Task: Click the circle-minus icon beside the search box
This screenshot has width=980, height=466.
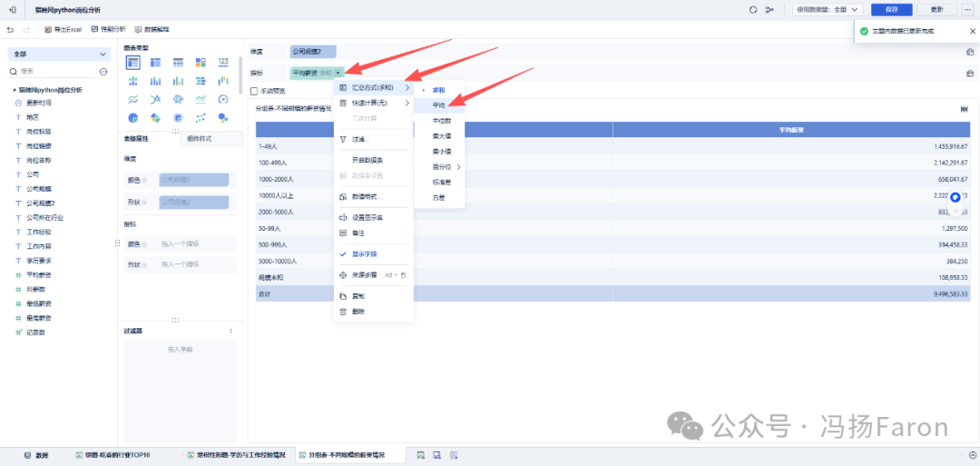Action: pos(103,71)
